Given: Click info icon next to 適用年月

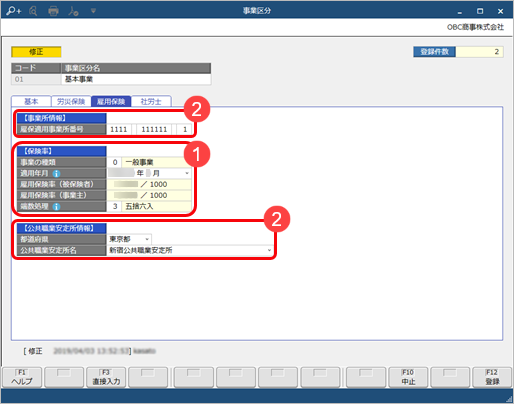Looking at the screenshot, I should 56,174.
